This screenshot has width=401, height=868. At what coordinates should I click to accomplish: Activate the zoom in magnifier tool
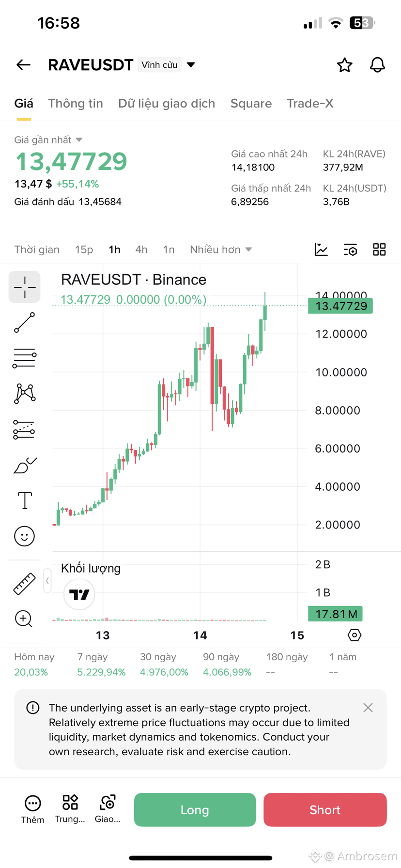tap(24, 619)
